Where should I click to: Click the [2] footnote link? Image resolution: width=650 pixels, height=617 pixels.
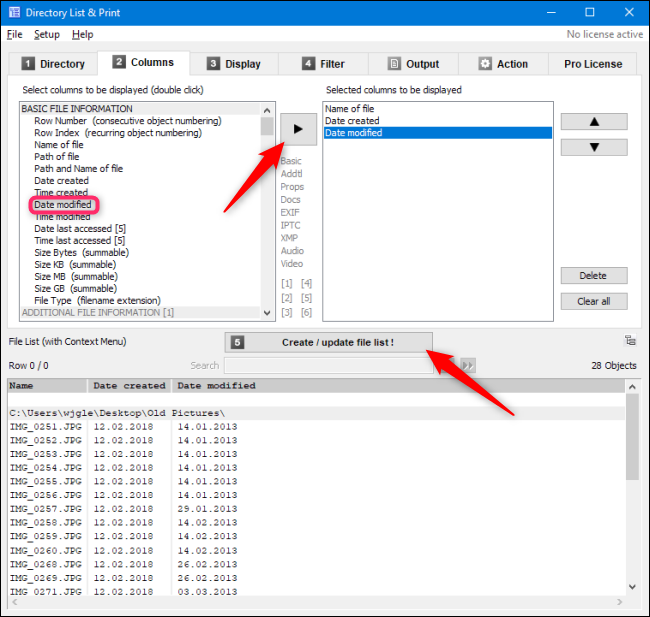[x=286, y=298]
